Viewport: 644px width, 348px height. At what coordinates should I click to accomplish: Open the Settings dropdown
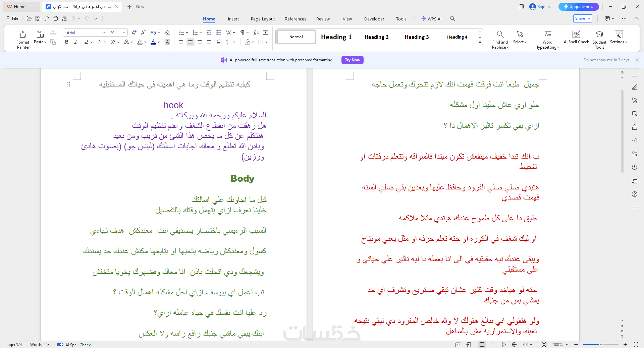619,42
